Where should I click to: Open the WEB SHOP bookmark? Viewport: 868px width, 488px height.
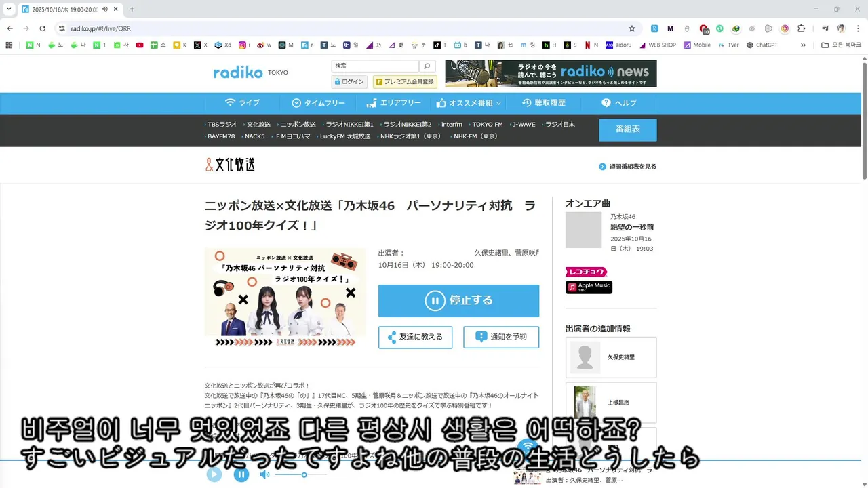(657, 45)
